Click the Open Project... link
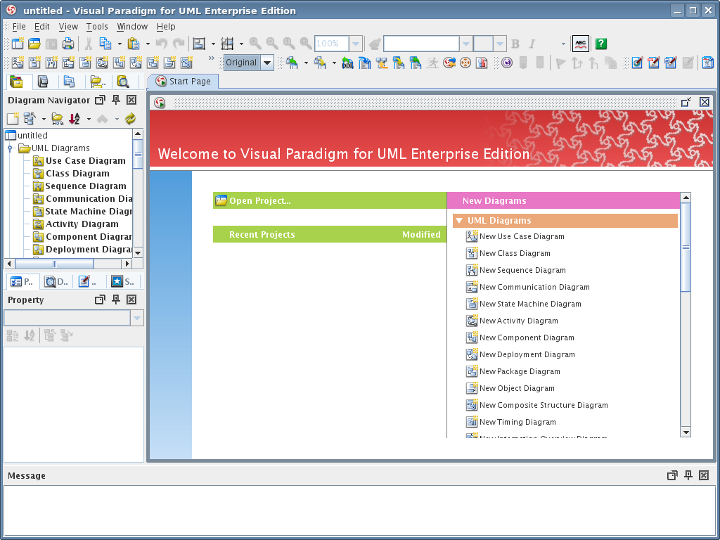720x540 pixels. [x=260, y=201]
